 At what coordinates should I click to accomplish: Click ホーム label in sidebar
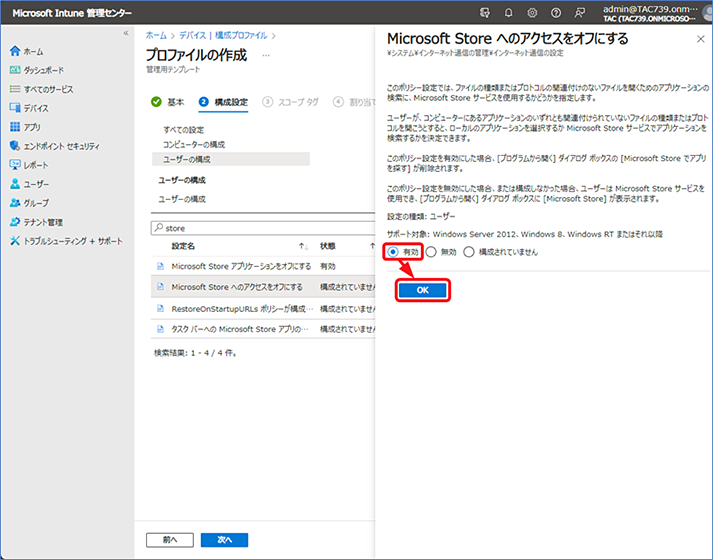click(x=33, y=51)
